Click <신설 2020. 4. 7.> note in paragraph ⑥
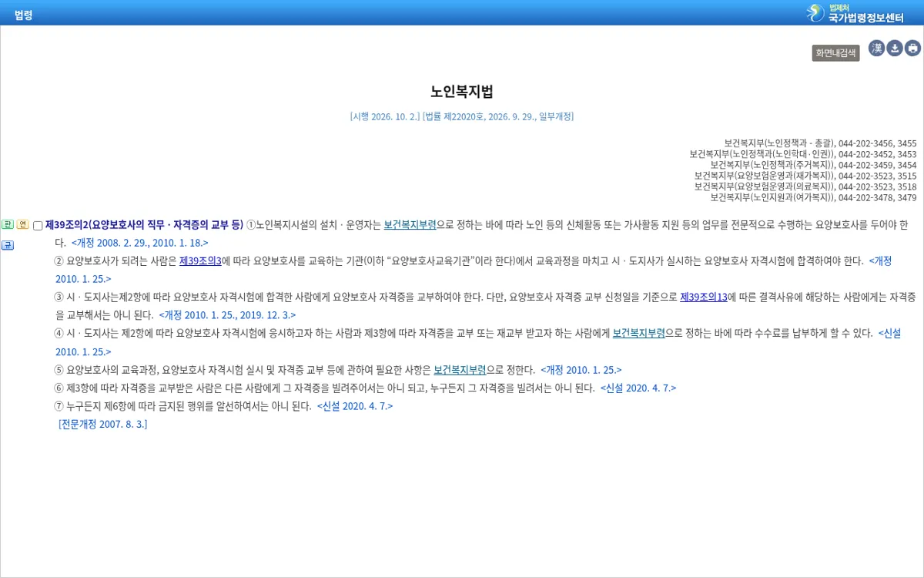The height and width of the screenshot is (578, 924). coord(638,388)
